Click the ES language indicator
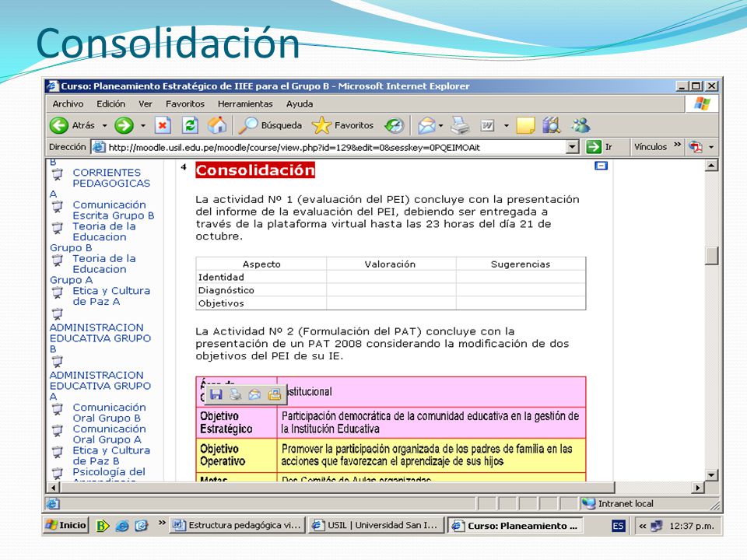The width and height of the screenshot is (747, 560). [x=618, y=527]
